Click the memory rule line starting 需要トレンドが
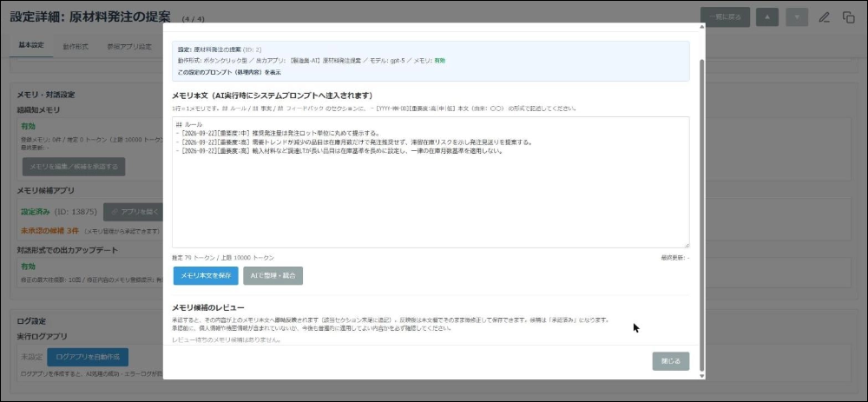Viewport: 868px width, 402px height. 354,142
